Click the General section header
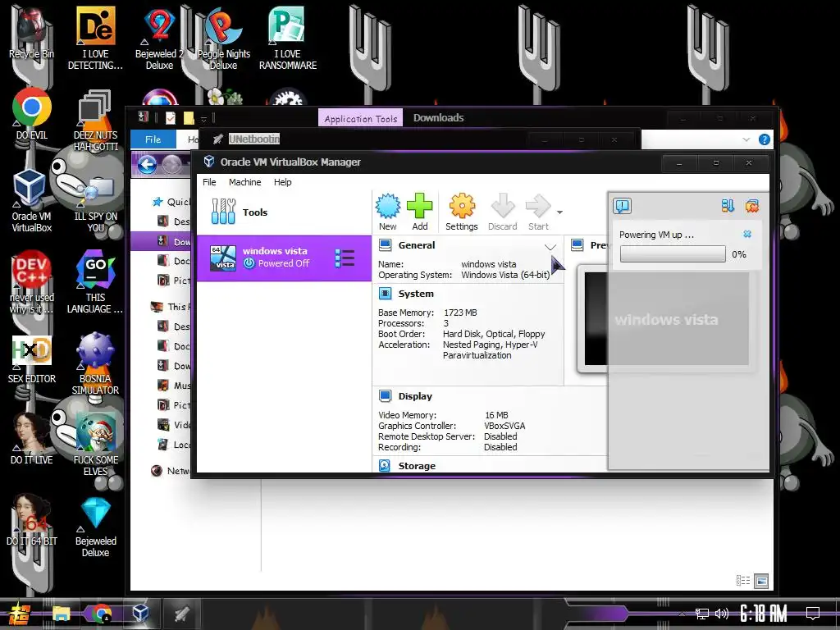 tap(416, 245)
